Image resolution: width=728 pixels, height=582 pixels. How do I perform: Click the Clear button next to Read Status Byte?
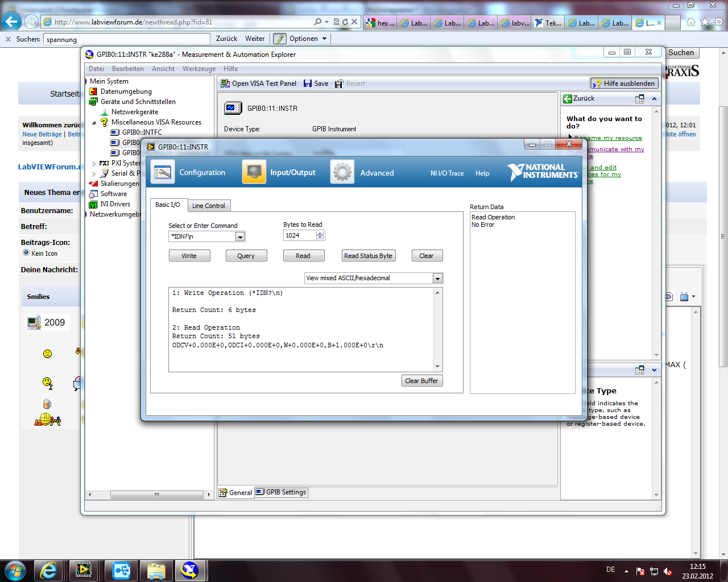coord(427,256)
